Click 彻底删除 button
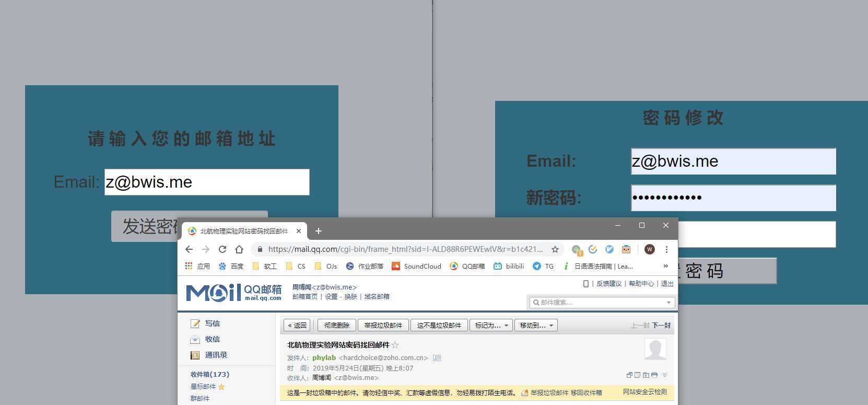Screen dimensions: 868x405 coord(337,325)
